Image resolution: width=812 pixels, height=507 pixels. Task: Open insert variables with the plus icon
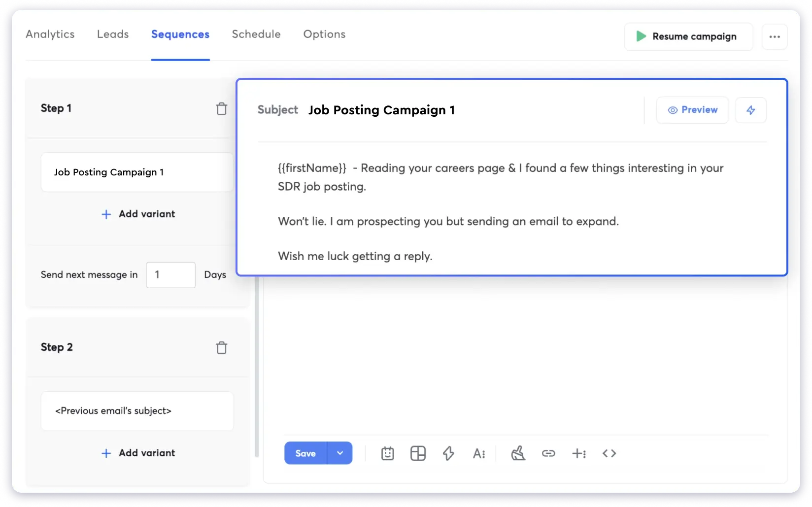(579, 453)
